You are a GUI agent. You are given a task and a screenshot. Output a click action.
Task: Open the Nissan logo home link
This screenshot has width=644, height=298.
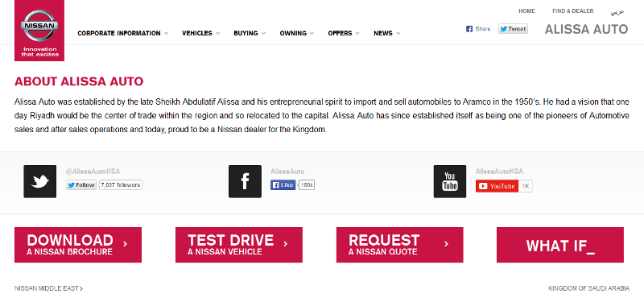coord(39,31)
